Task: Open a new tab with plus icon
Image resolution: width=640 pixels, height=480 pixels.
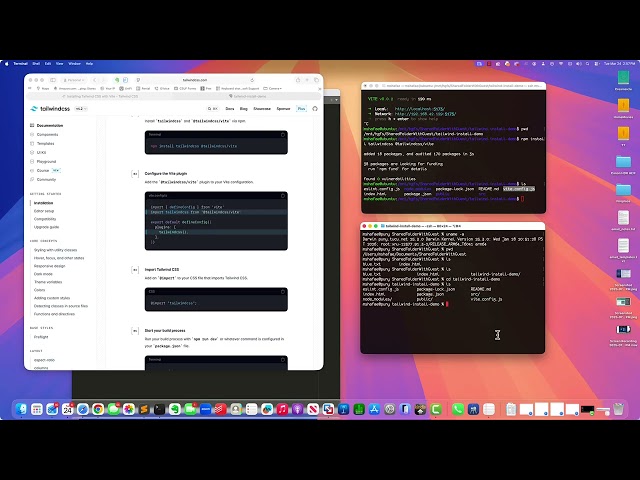Action: pyautogui.click(x=307, y=80)
